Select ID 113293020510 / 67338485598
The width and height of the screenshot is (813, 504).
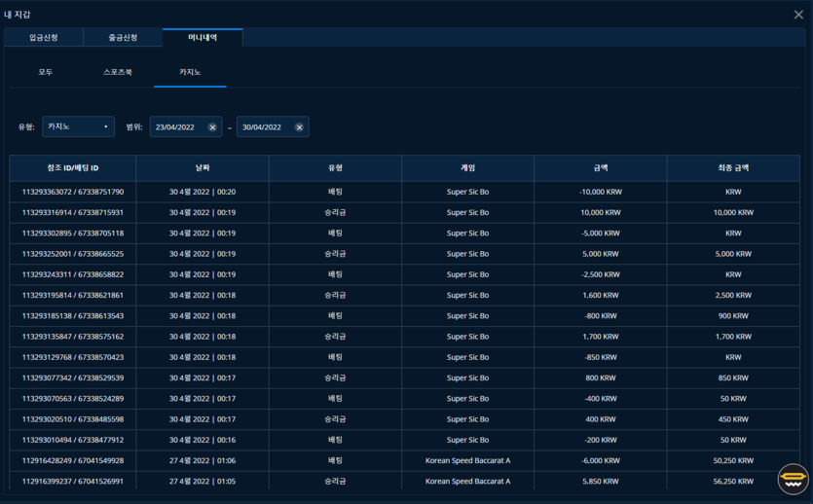coord(73,419)
